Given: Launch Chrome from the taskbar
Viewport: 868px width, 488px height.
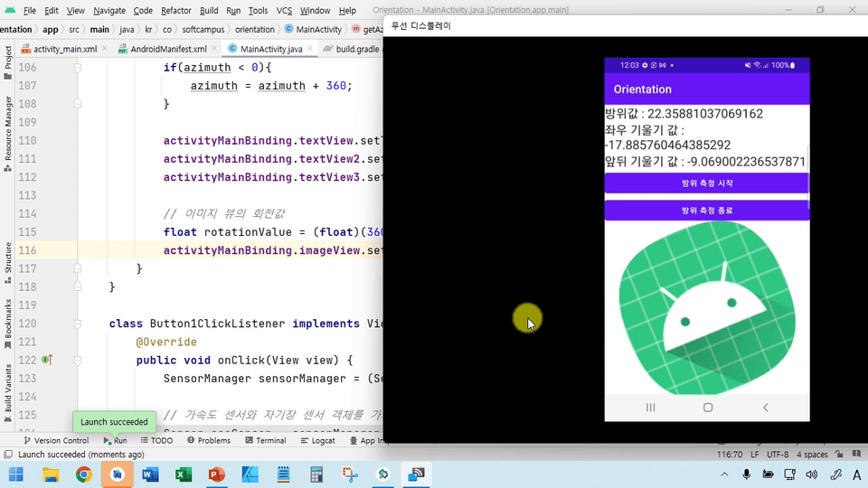Looking at the screenshot, I should point(83,474).
